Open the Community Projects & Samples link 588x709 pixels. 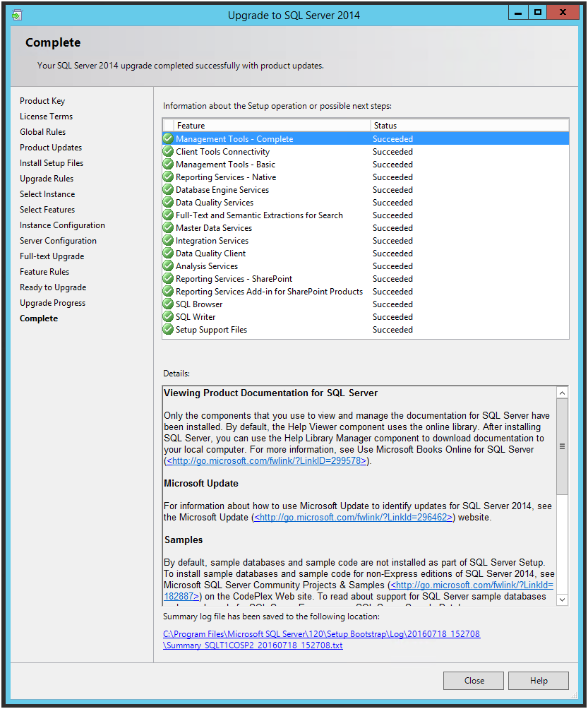(472, 585)
